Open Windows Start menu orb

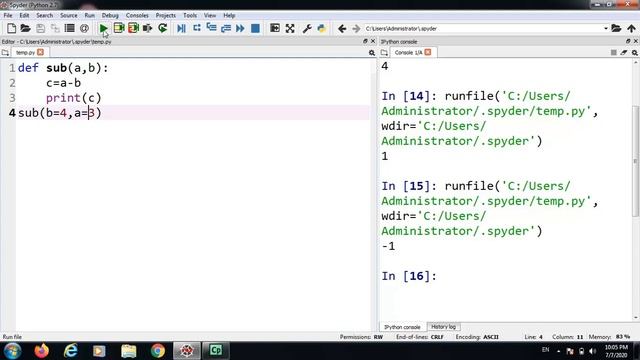point(12,351)
